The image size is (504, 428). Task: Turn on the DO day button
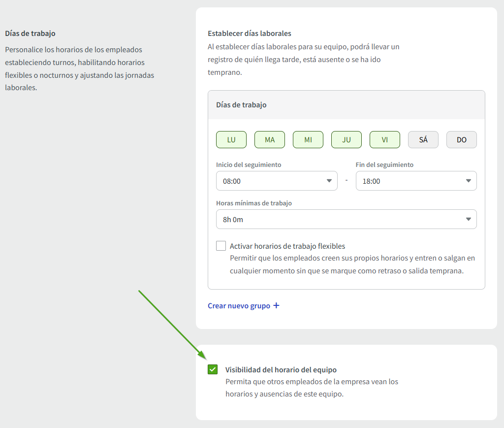pyautogui.click(x=462, y=140)
